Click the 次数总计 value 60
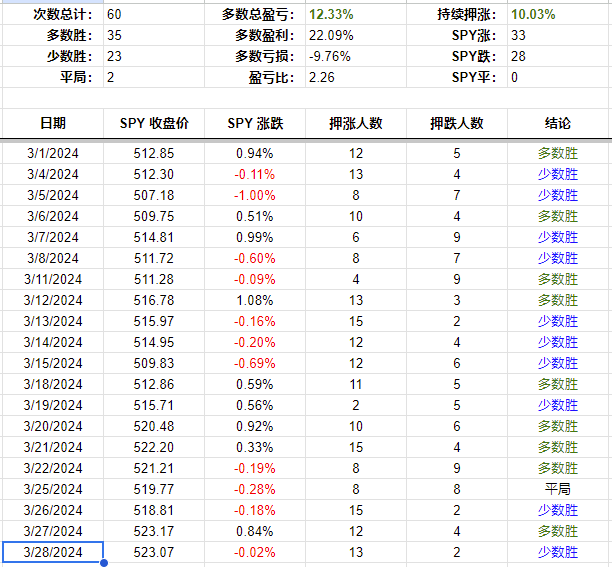 click(x=154, y=14)
